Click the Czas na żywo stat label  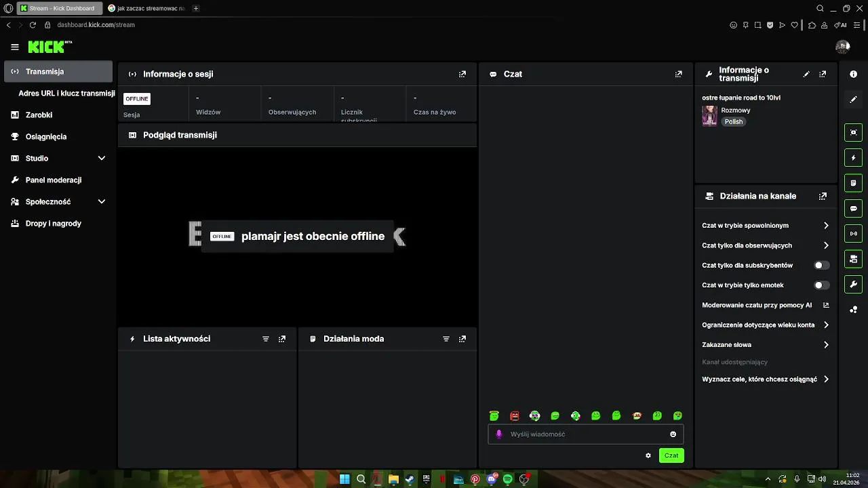coord(435,112)
